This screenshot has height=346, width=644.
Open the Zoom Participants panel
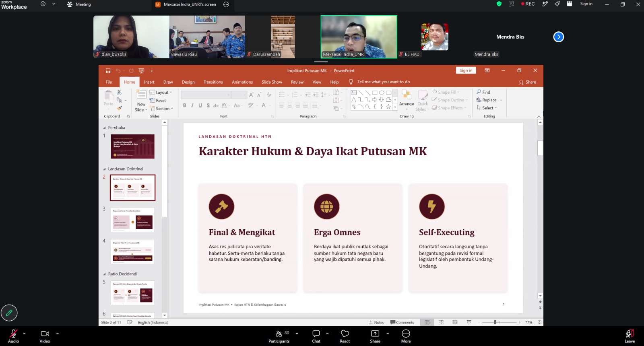279,337
